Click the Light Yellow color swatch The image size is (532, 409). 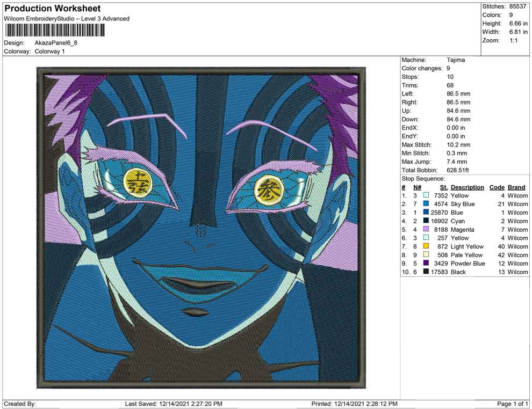(426, 246)
